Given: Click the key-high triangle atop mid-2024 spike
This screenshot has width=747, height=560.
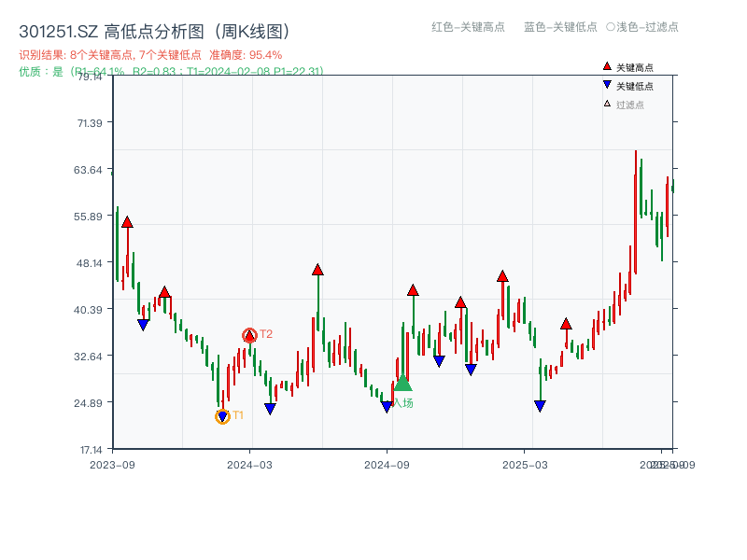Looking at the screenshot, I should click(317, 270).
